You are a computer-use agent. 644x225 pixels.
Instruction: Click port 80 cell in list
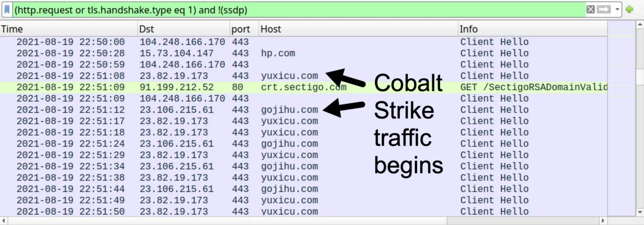coord(238,87)
